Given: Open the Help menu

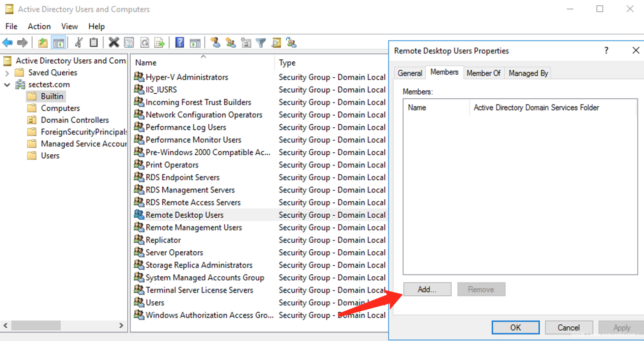Looking at the screenshot, I should tap(96, 26).
